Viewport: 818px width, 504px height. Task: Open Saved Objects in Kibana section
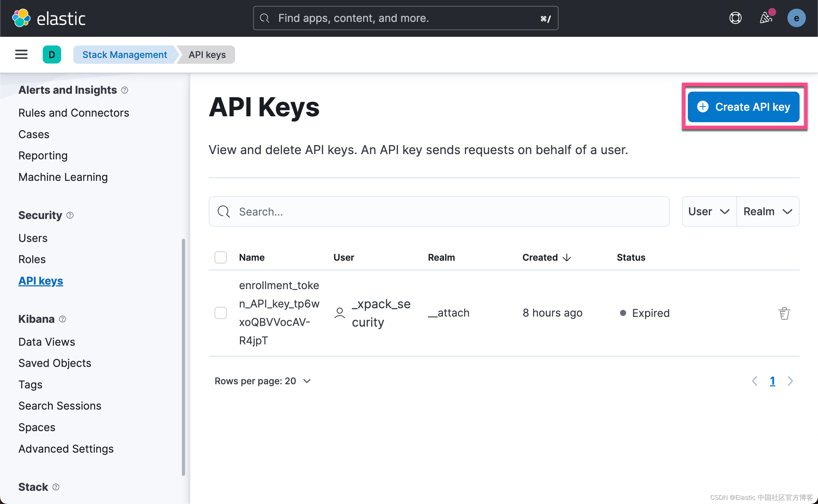55,363
